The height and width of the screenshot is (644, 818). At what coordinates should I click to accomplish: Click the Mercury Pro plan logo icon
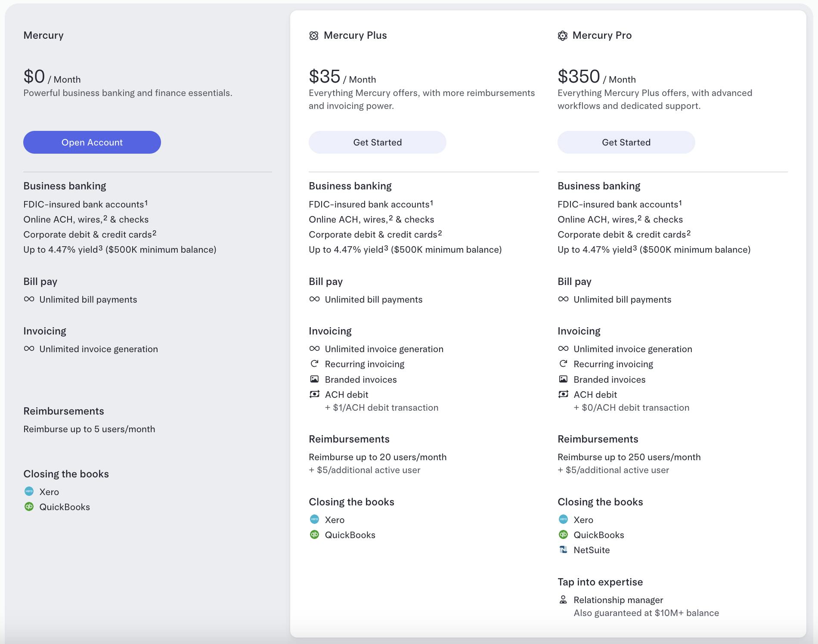coord(562,36)
